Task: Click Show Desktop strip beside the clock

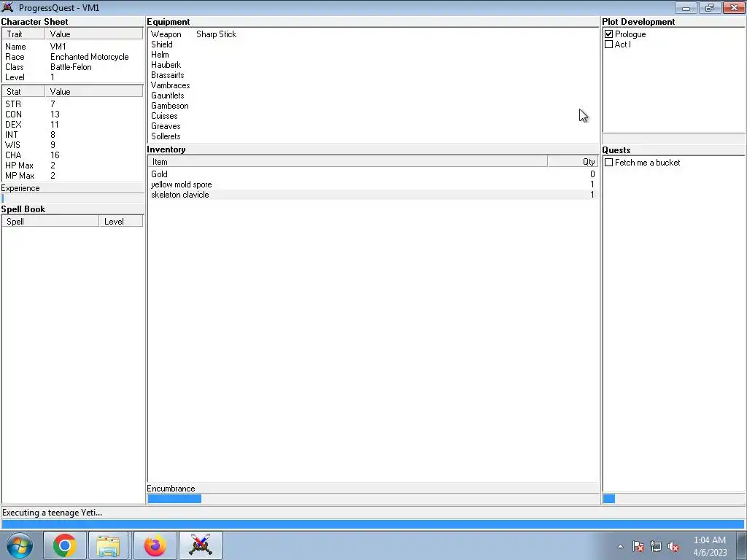Action: click(741, 545)
